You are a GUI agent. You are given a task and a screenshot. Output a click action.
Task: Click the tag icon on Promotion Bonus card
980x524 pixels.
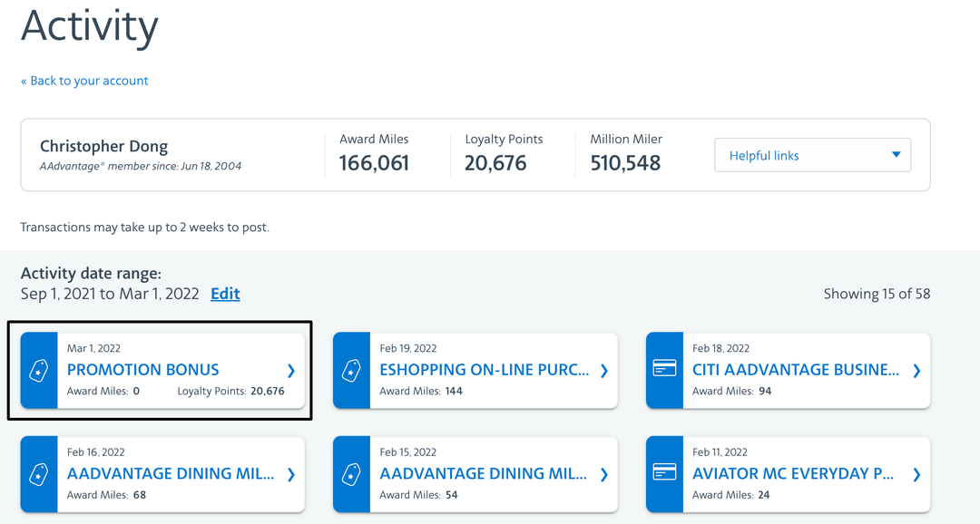[x=38, y=370]
